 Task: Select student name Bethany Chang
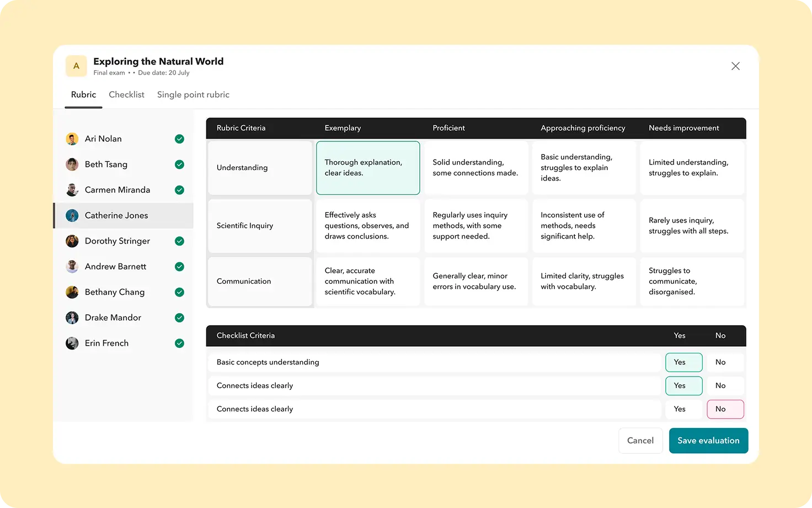tap(115, 292)
